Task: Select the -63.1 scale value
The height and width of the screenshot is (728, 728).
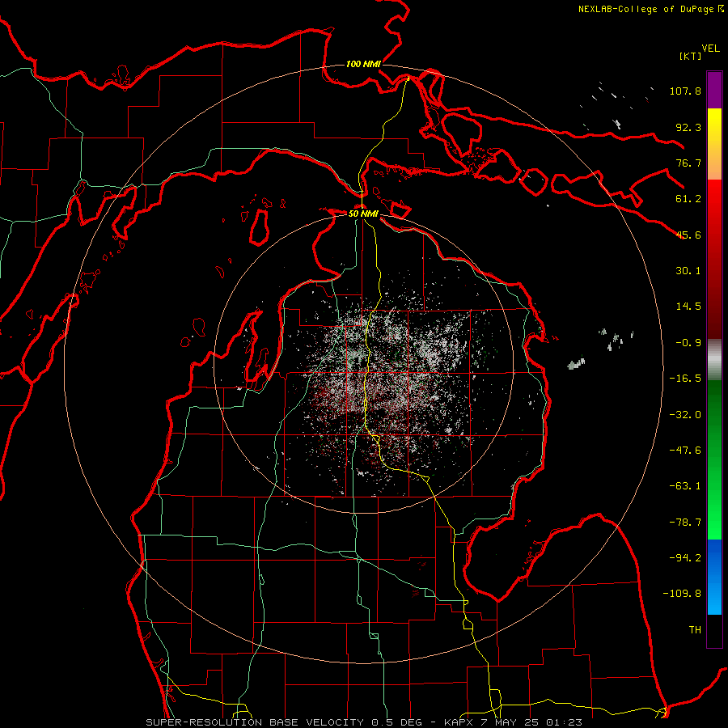Action: pyautogui.click(x=685, y=486)
